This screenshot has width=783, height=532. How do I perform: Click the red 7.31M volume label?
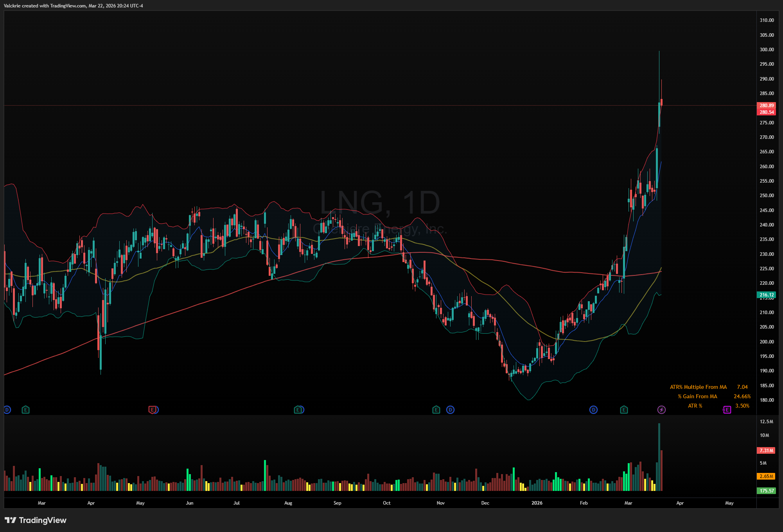pyautogui.click(x=766, y=451)
